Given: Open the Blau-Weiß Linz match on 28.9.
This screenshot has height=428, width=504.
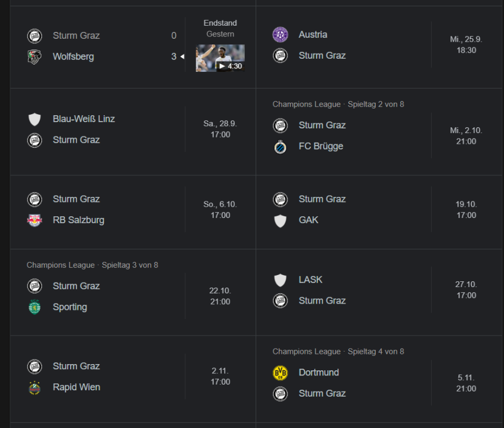Looking at the screenshot, I should pyautogui.click(x=103, y=130).
